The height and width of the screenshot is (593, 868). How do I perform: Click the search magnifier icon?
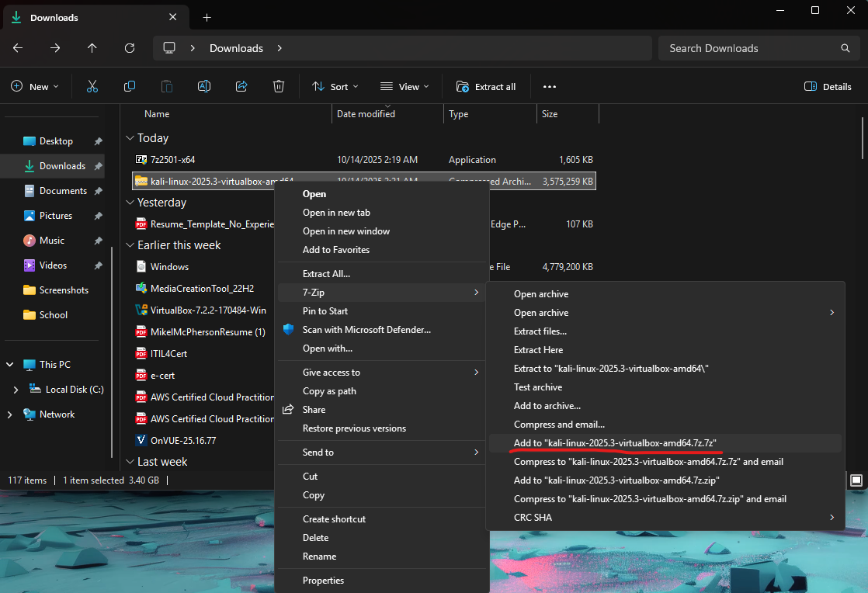point(845,48)
